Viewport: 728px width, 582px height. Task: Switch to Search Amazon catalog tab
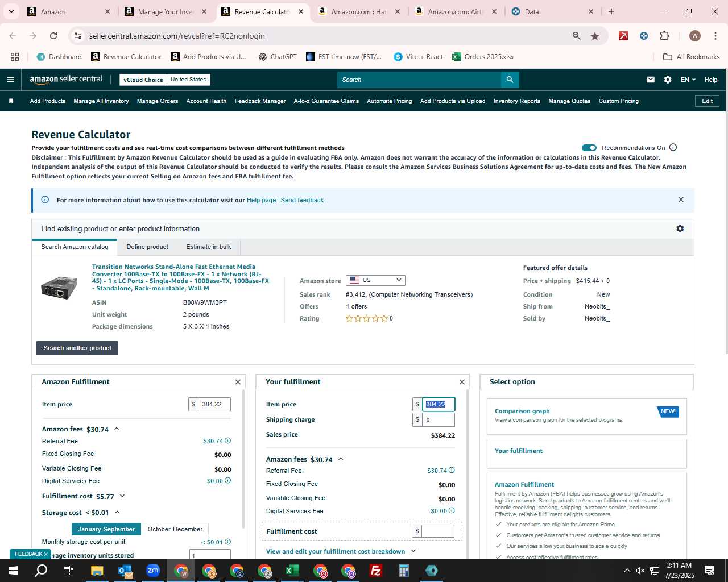tap(75, 247)
